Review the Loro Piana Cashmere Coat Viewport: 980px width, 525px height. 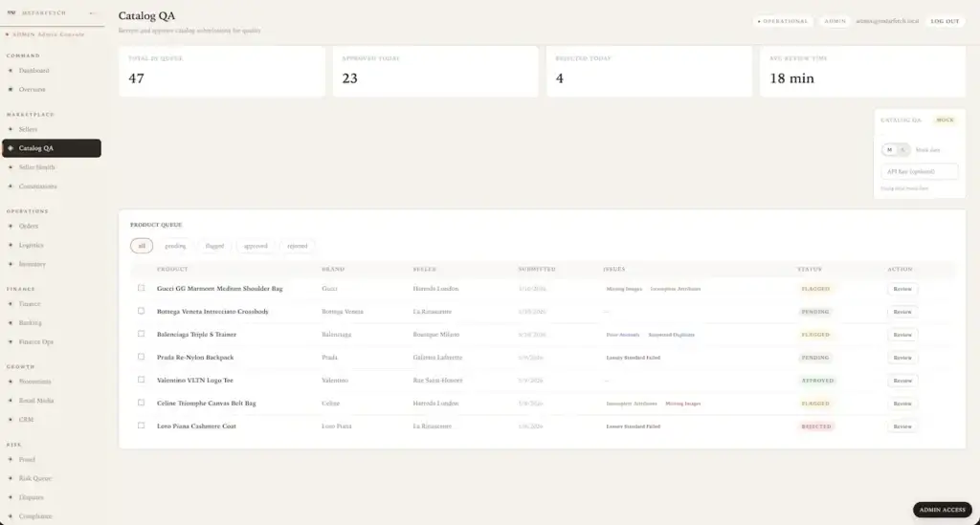[902, 427]
